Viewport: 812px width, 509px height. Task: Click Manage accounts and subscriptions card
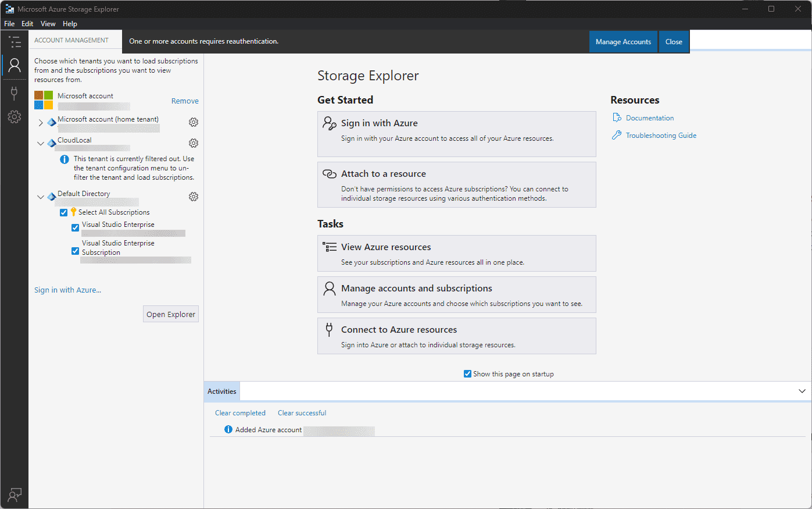tap(457, 294)
